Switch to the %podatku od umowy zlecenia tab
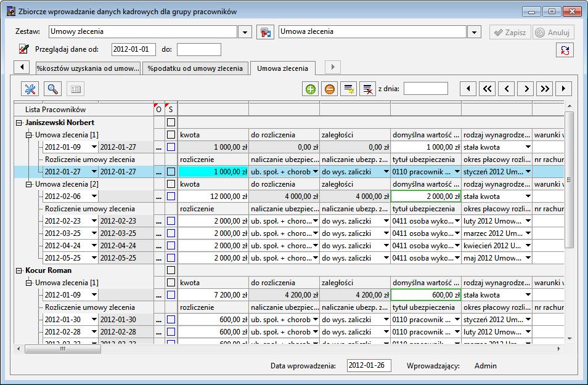This screenshot has height=385, width=588. pyautogui.click(x=195, y=68)
